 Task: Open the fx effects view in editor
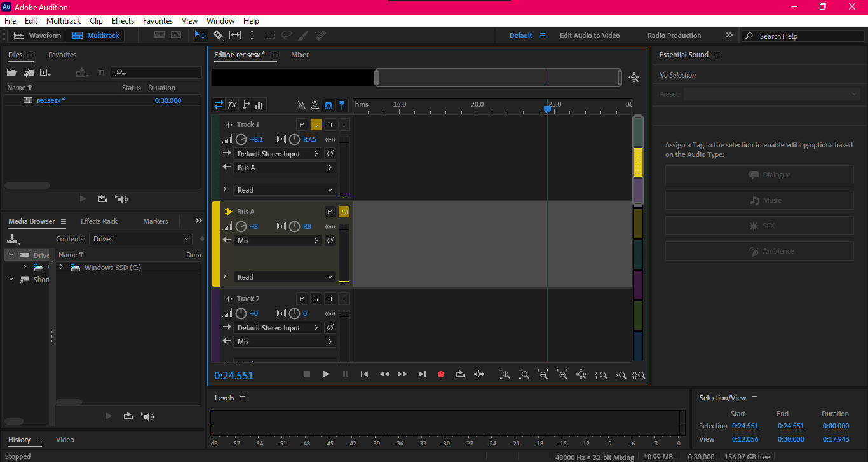pyautogui.click(x=233, y=105)
